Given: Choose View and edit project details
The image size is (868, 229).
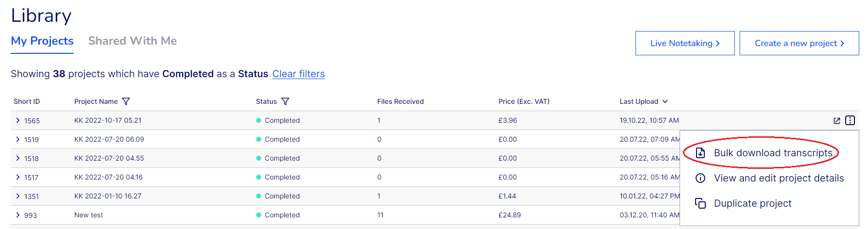Looking at the screenshot, I should [778, 178].
